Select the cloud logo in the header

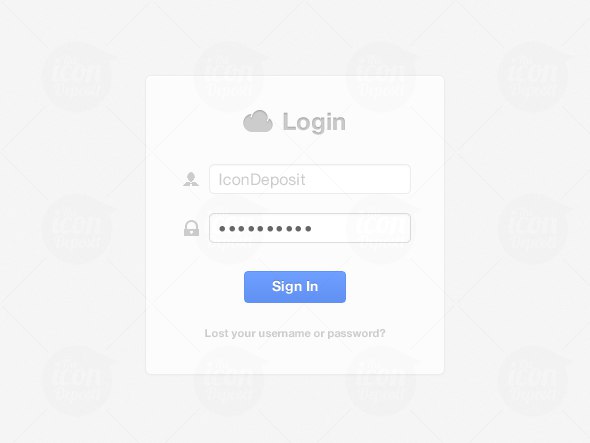(x=258, y=121)
